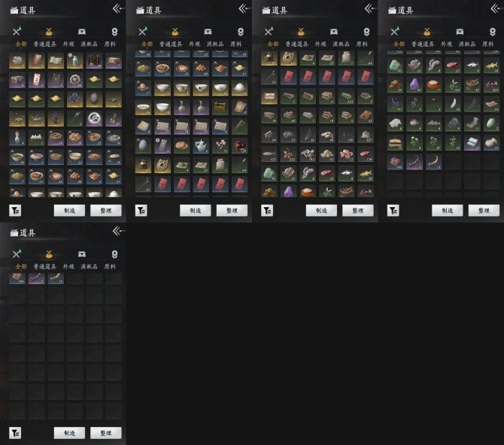Viewport: 504px width, 445px height.
Task: Select the blue porcelain bottle item
Action: tap(75, 60)
